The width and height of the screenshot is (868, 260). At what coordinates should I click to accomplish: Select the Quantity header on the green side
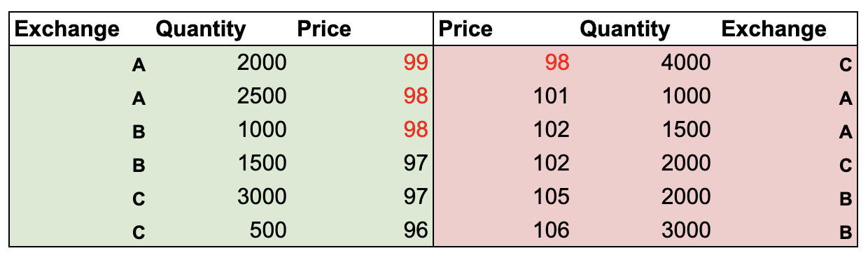tap(201, 29)
